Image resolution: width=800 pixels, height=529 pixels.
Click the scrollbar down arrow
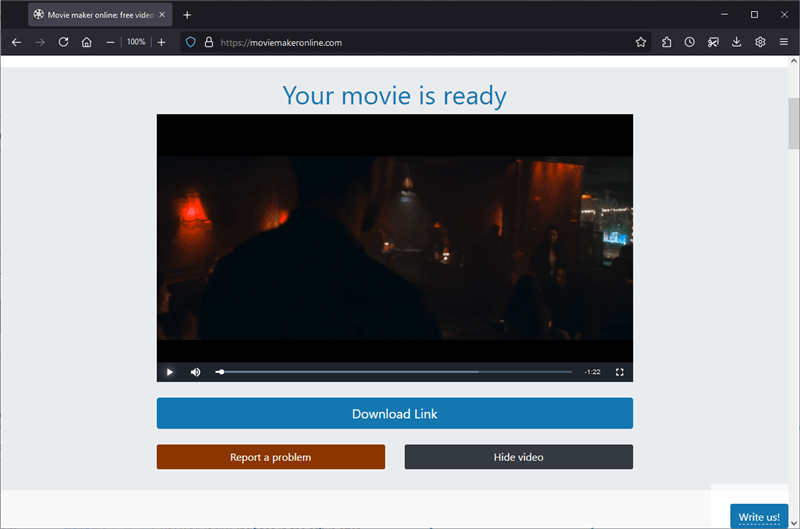point(794,523)
